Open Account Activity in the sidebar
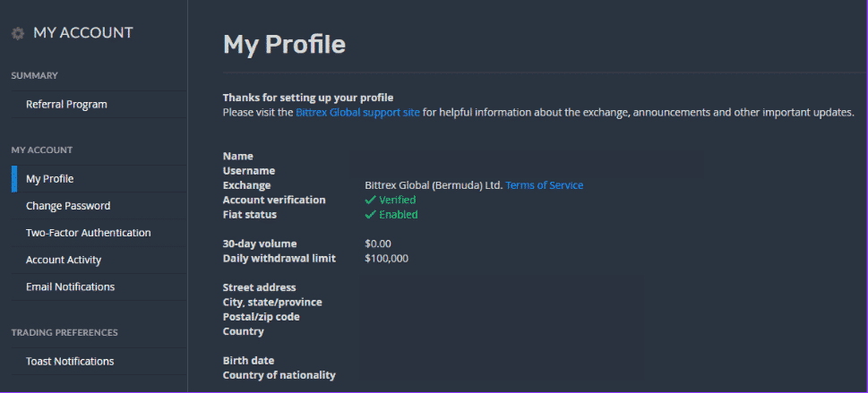 coord(64,261)
